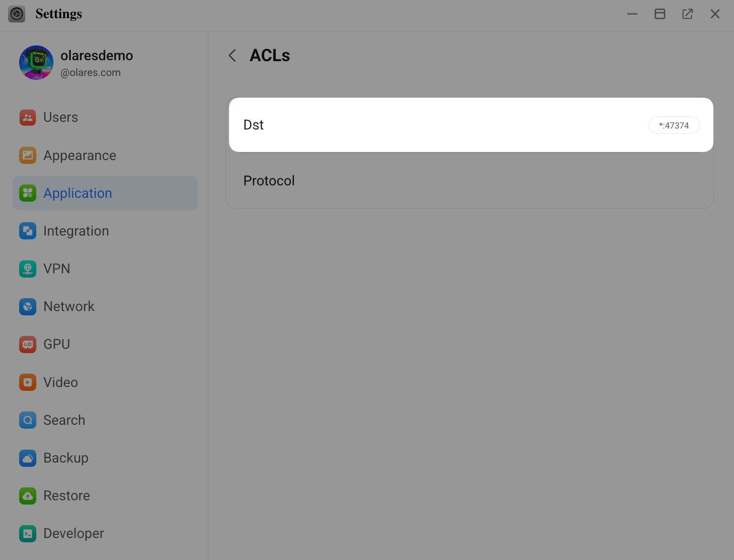The height and width of the screenshot is (560, 734).
Task: Click the Users sidebar icon
Action: pos(28,118)
